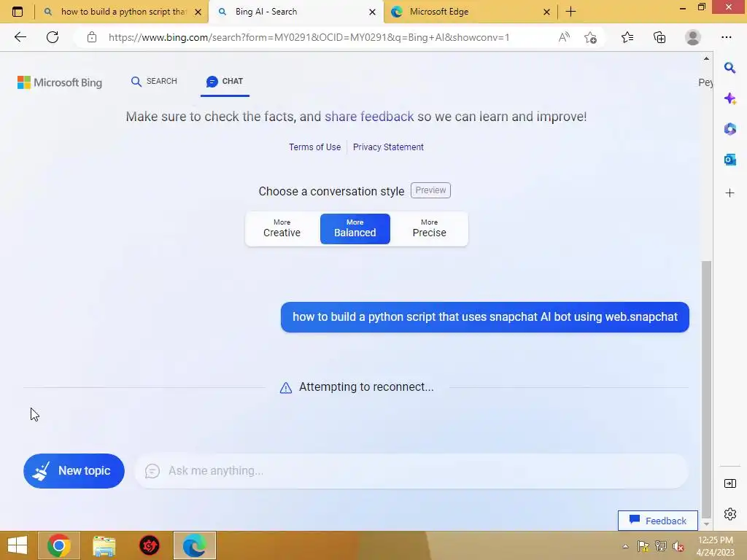Open the taskbar clock and date
This screenshot has width=747, height=560.
(715, 546)
